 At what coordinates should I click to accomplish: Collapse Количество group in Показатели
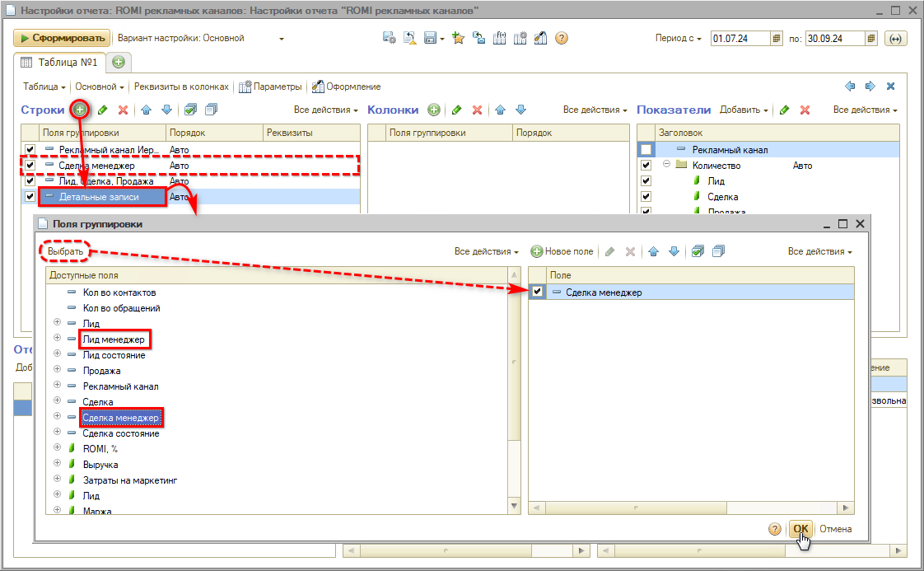click(666, 164)
